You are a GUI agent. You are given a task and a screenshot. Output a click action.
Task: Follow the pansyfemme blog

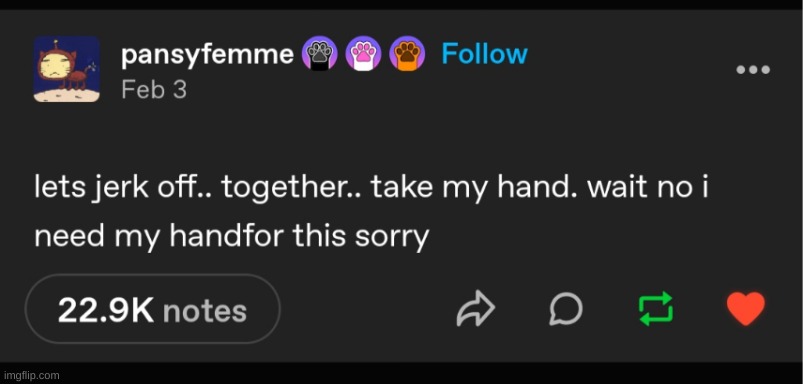(484, 54)
